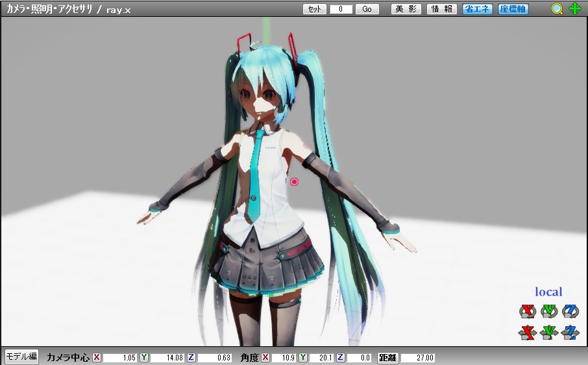Click the blue Z rotation axis icon
The image size is (588, 365).
[x=570, y=311]
